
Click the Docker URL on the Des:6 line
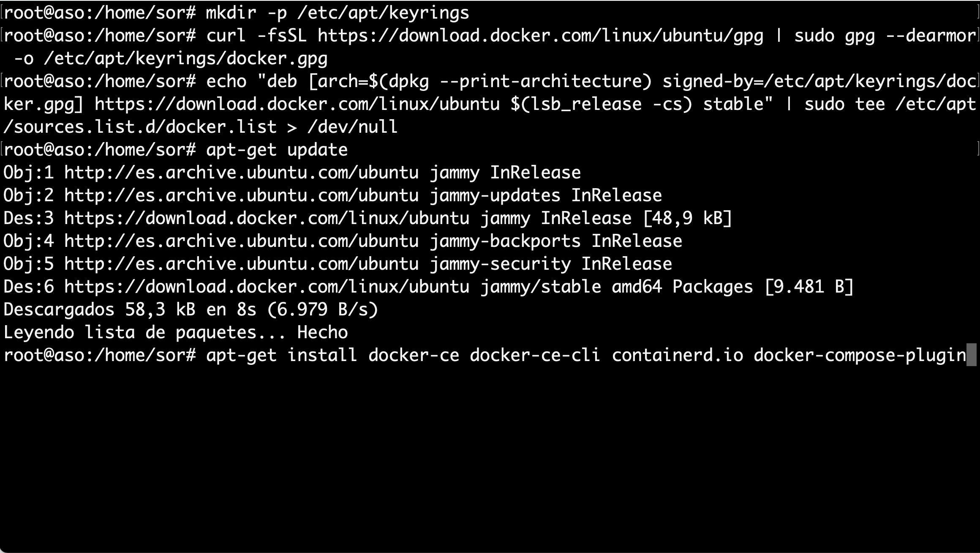(x=267, y=287)
